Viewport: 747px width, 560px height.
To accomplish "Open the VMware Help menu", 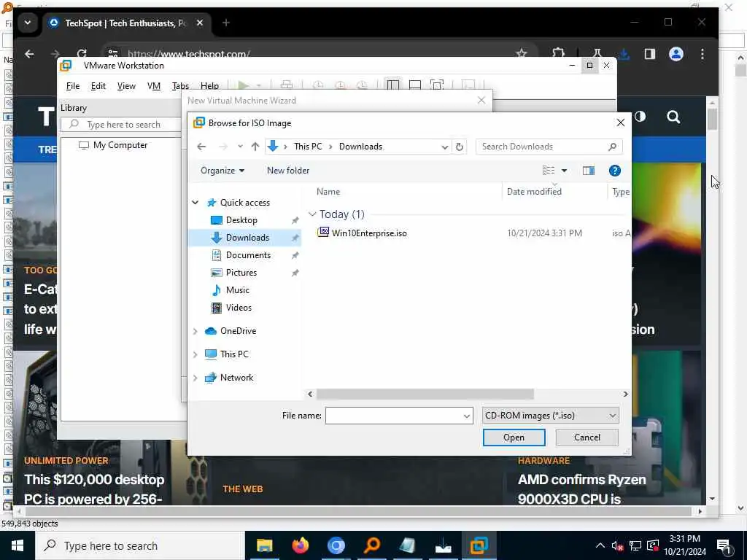I will click(x=209, y=86).
